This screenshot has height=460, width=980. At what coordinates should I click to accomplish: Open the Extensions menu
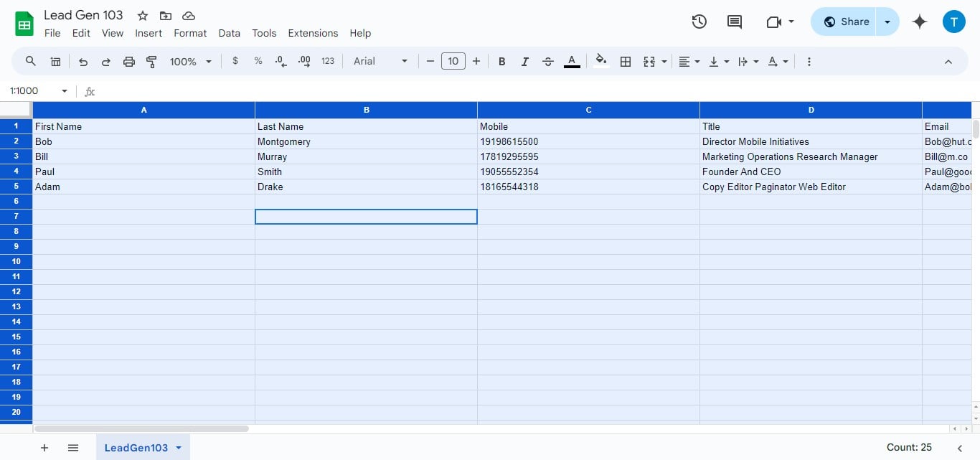[x=312, y=33]
